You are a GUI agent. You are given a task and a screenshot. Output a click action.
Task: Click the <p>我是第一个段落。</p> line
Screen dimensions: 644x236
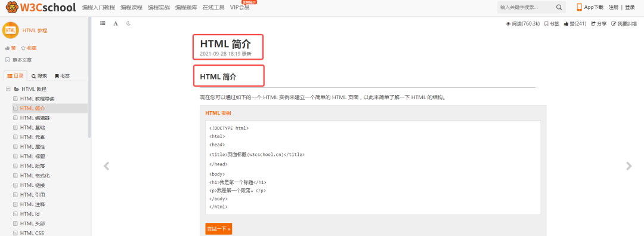coord(238,191)
